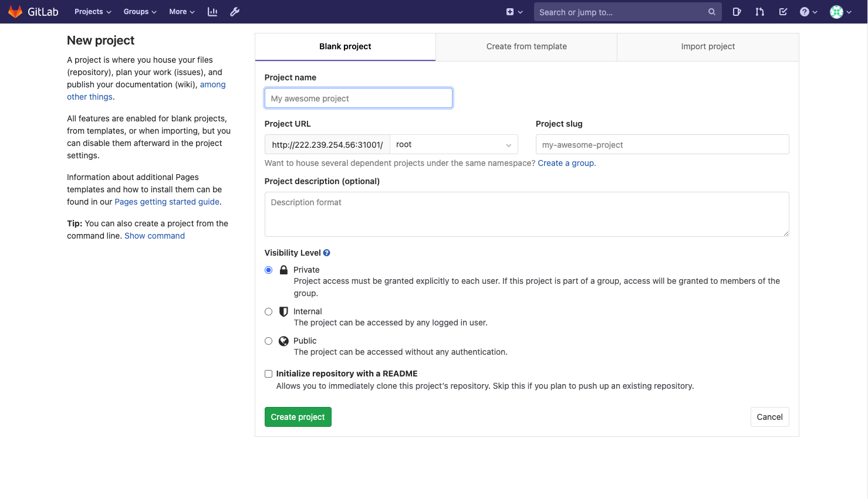The height and width of the screenshot is (499, 868).
Task: Open the Merge requests icon
Action: pos(760,12)
